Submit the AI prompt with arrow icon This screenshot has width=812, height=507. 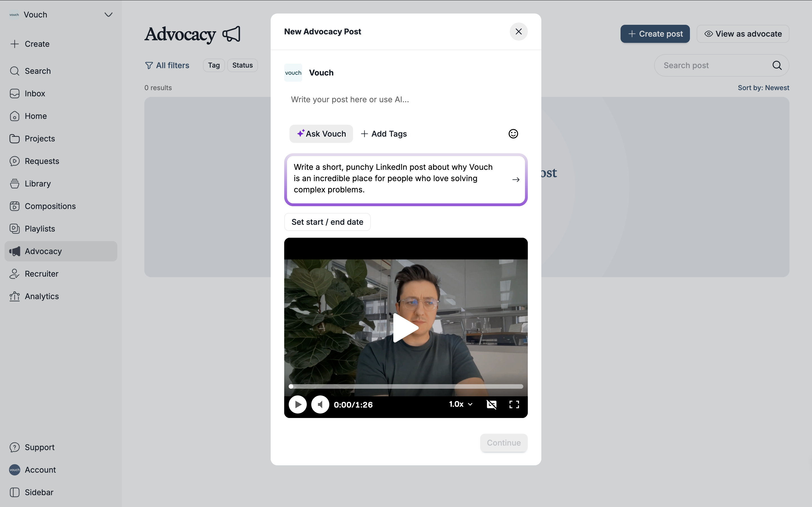point(516,180)
